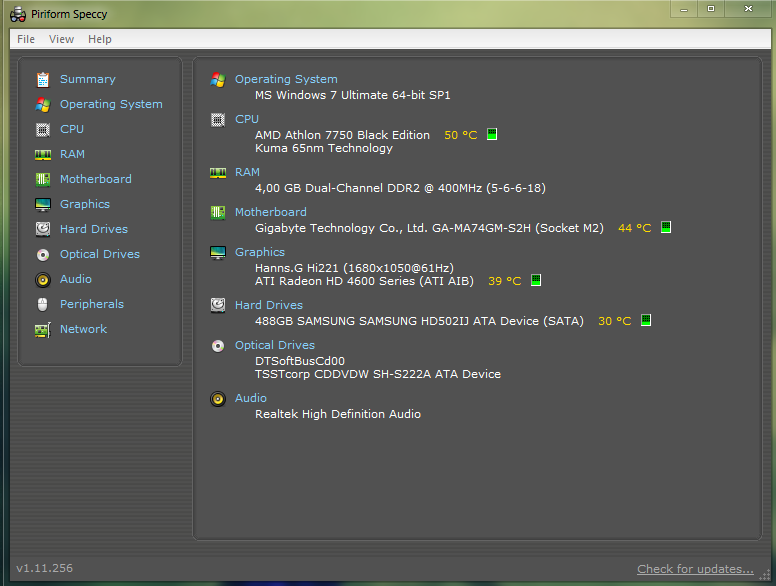The width and height of the screenshot is (776, 586).
Task: Click the Peripherals mouse icon in sidebar
Action: pyautogui.click(x=42, y=304)
